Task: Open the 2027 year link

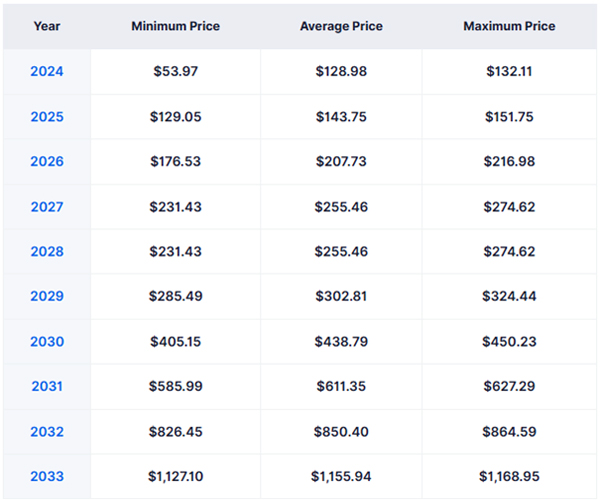Action: click(47, 207)
